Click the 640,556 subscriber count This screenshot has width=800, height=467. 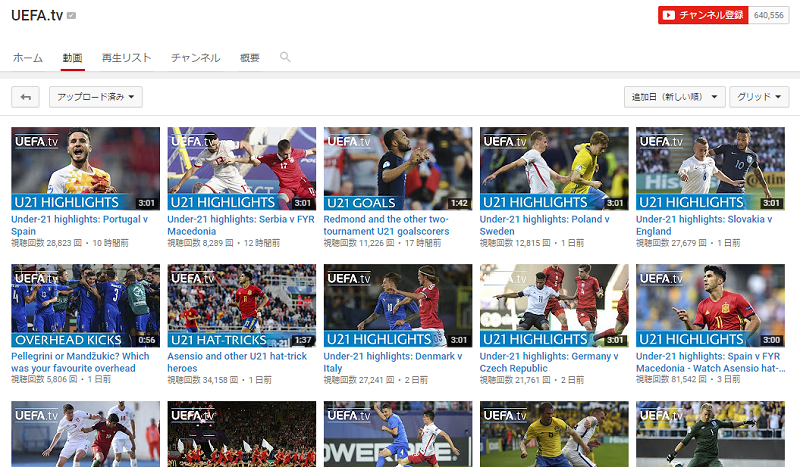768,15
